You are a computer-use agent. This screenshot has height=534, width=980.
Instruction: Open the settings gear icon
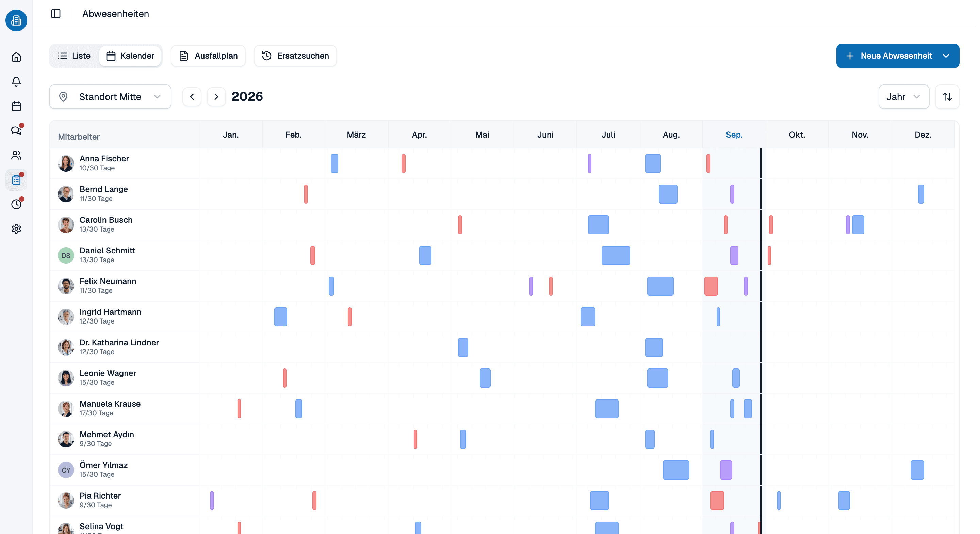(x=16, y=229)
